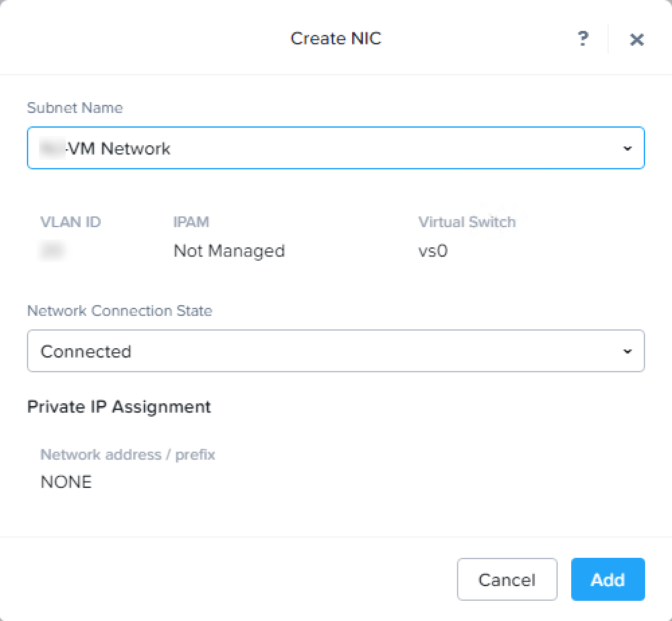Screen dimensions: 672x621
Task: Click the Network Connection State label
Action: pos(120,310)
